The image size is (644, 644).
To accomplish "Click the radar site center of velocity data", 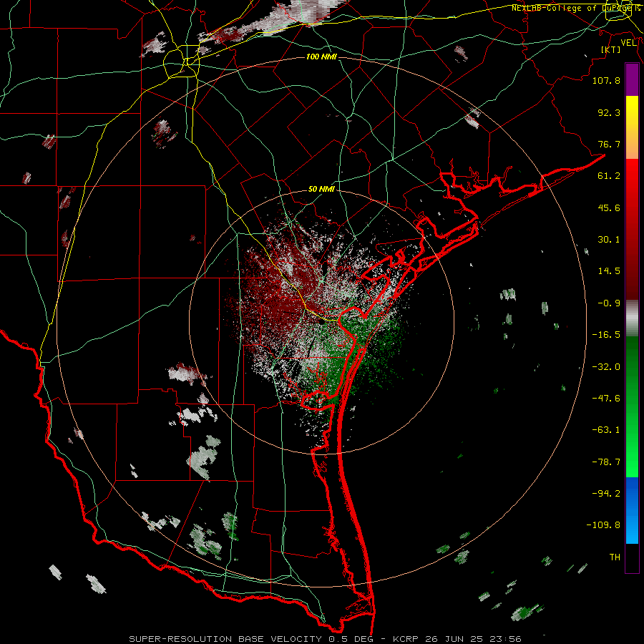I will [321, 321].
